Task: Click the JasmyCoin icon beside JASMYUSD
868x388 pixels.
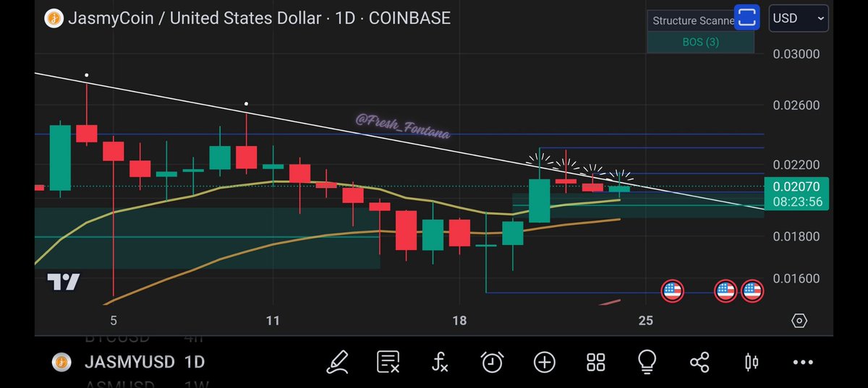Action: [x=61, y=362]
